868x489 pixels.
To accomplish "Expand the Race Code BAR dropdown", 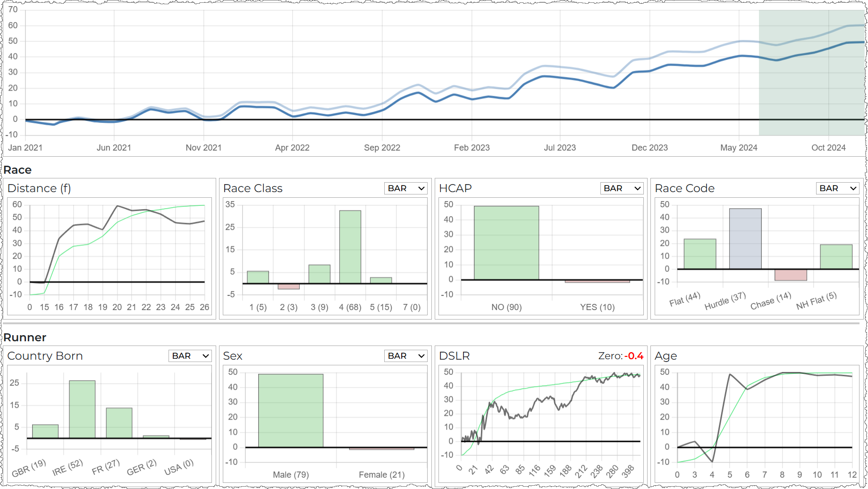I will tap(837, 188).
